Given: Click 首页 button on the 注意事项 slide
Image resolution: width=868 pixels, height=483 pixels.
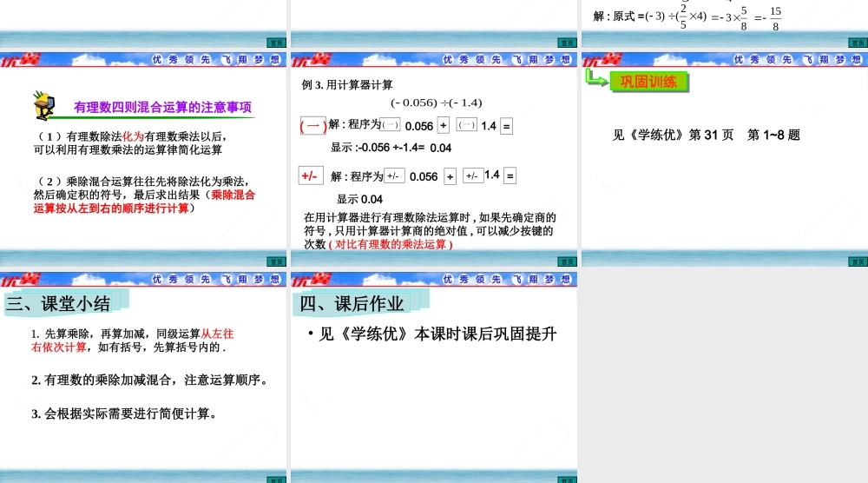Looking at the screenshot, I should [276, 261].
